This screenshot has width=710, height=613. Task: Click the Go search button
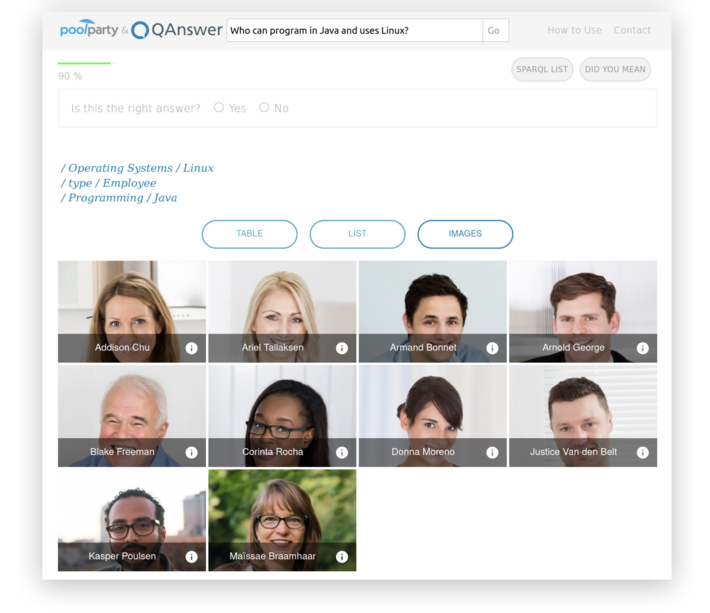495,30
